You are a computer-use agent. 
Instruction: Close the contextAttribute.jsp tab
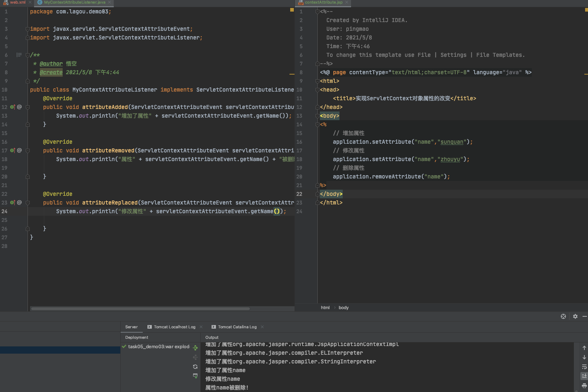(347, 3)
